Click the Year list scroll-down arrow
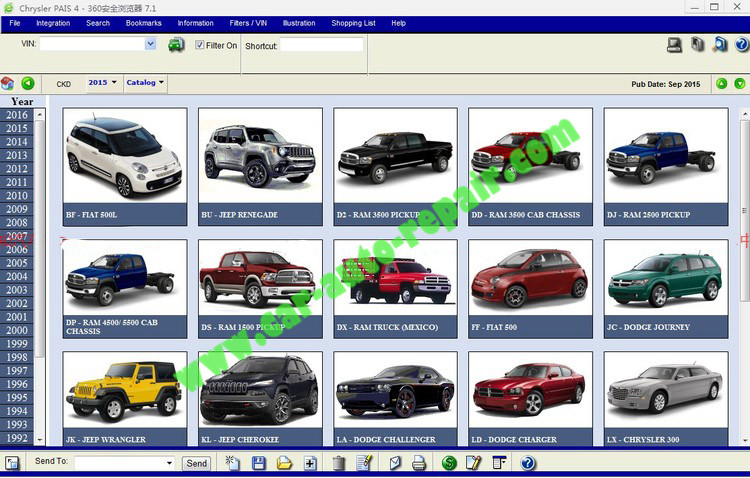 [x=40, y=439]
